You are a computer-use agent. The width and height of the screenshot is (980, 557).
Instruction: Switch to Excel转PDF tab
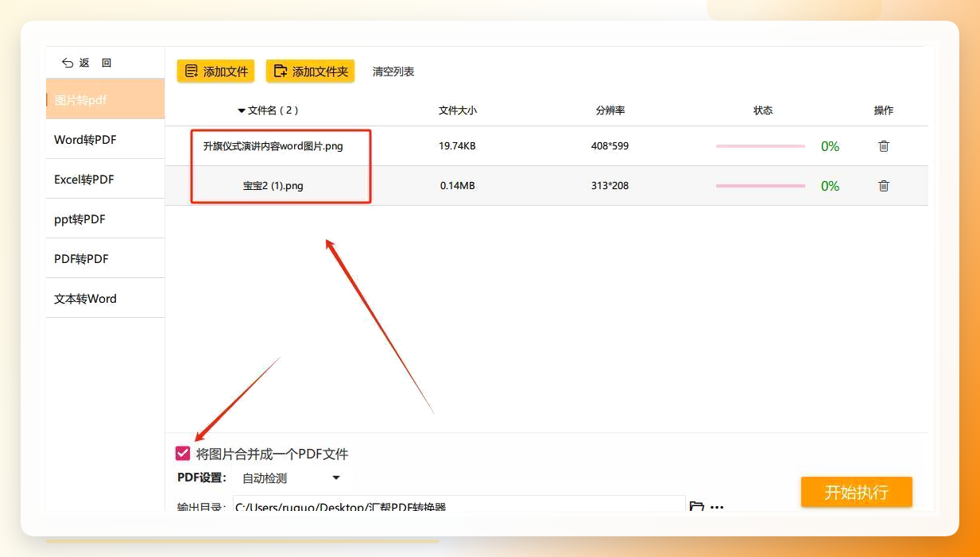(105, 180)
